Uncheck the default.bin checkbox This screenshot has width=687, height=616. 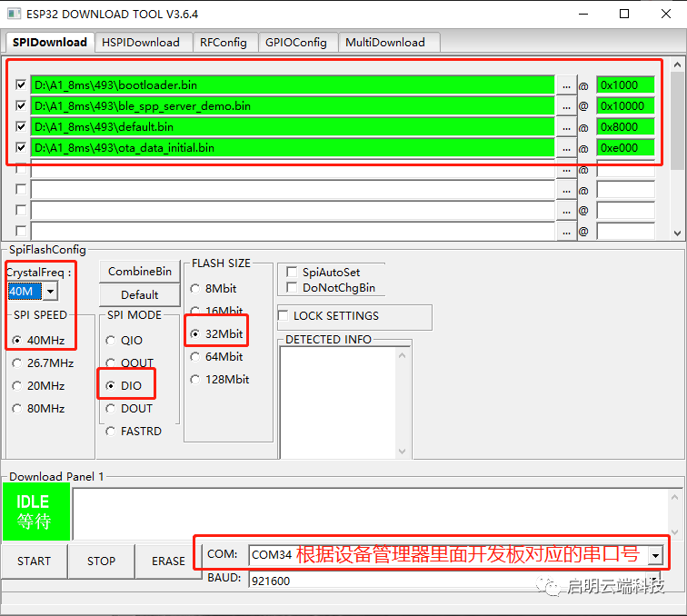tap(21, 126)
